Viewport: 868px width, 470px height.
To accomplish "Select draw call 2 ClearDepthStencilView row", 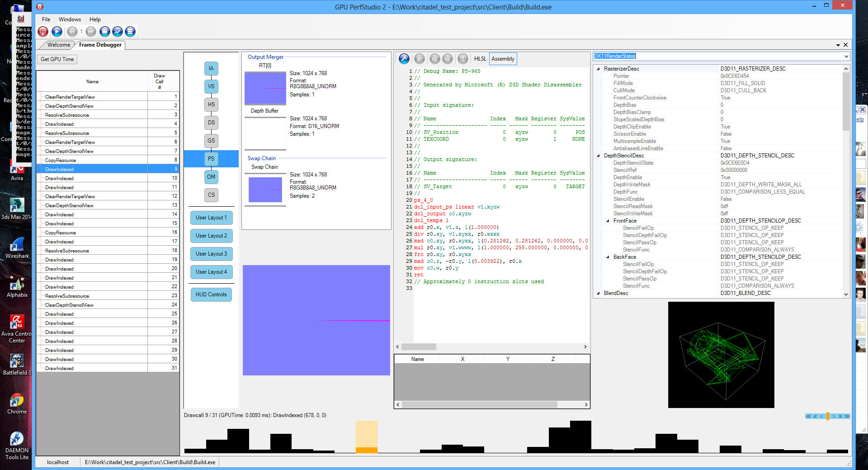I will (108, 106).
